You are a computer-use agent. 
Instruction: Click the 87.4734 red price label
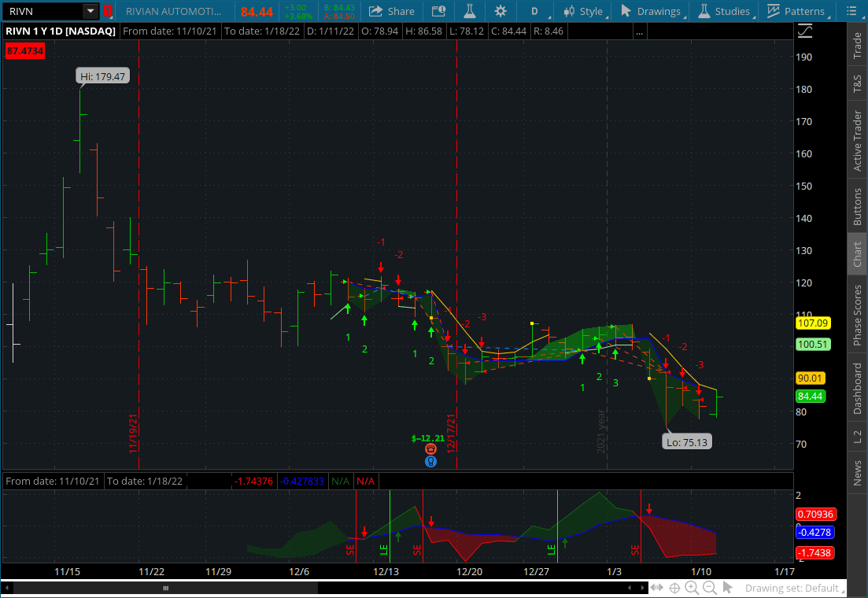[25, 51]
